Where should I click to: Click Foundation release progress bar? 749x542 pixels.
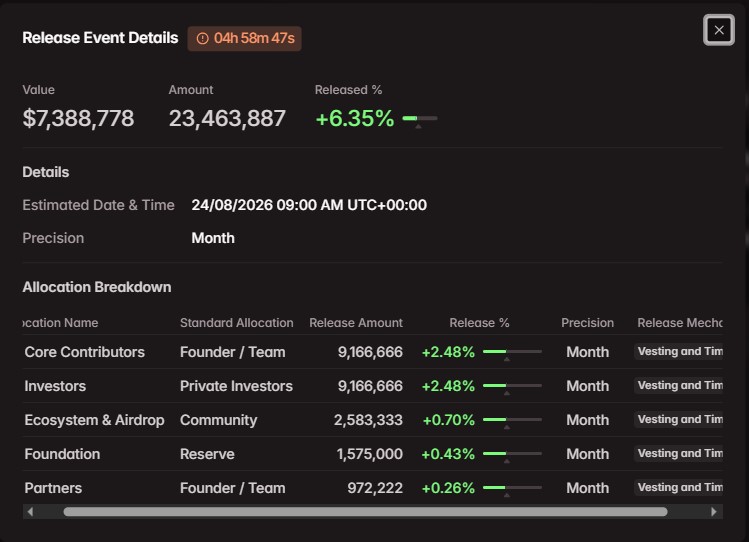point(512,453)
